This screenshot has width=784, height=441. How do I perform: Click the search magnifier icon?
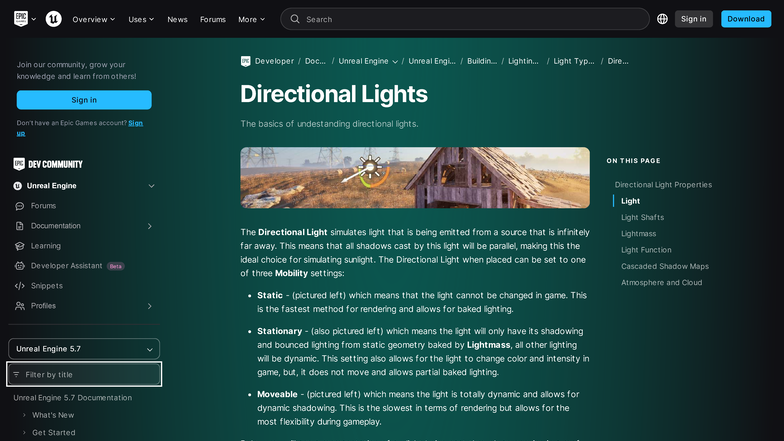(x=295, y=19)
